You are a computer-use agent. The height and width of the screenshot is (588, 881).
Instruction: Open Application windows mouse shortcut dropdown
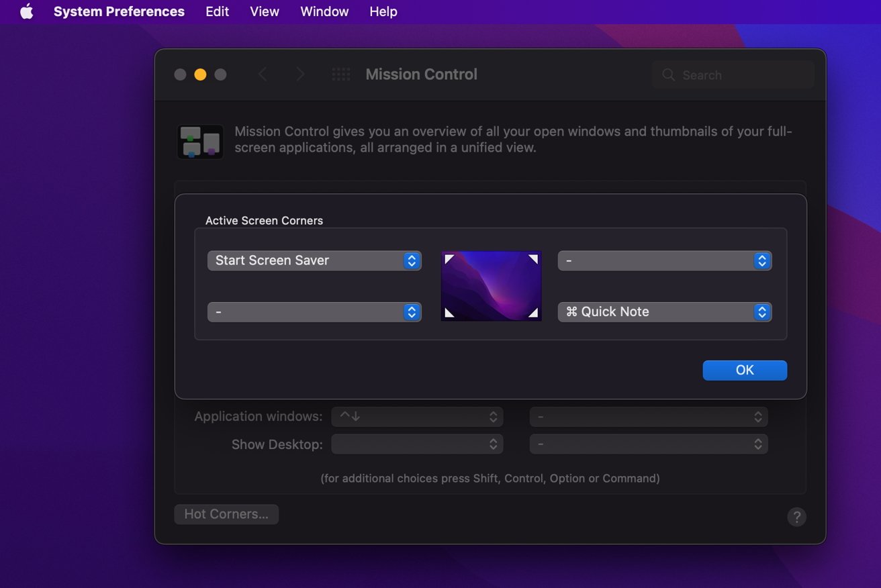[x=649, y=417]
